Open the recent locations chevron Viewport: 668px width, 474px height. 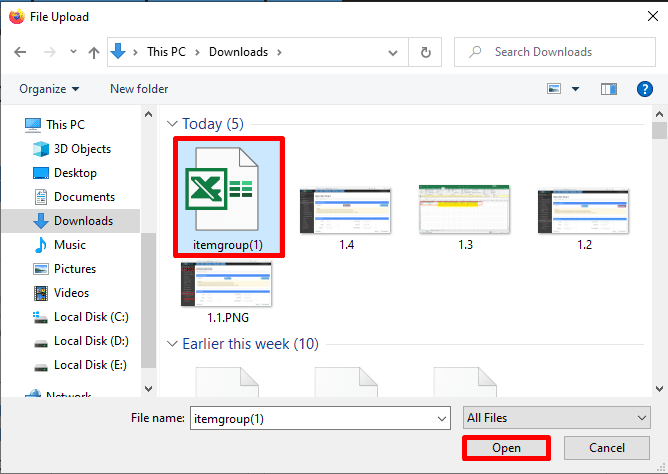[x=73, y=52]
